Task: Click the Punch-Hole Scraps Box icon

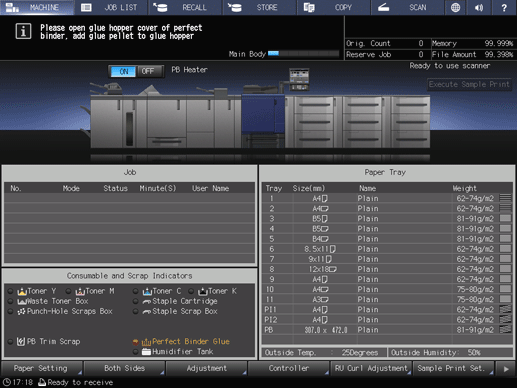Action: 22,311
